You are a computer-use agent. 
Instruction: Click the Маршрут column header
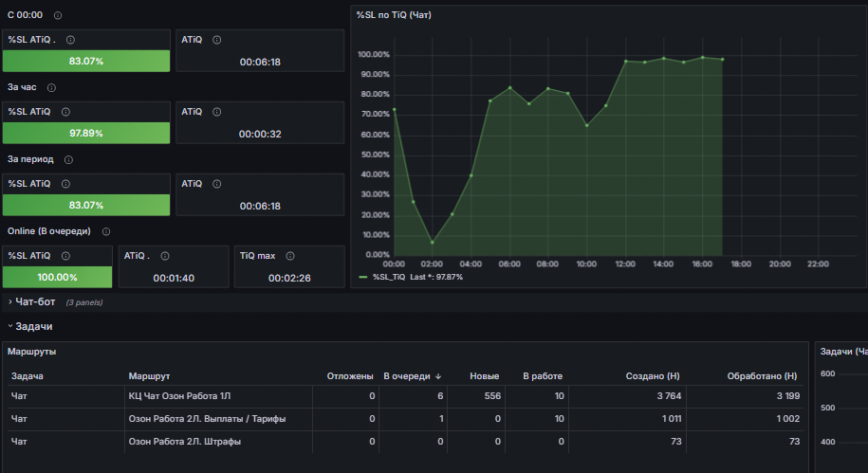pyautogui.click(x=149, y=376)
